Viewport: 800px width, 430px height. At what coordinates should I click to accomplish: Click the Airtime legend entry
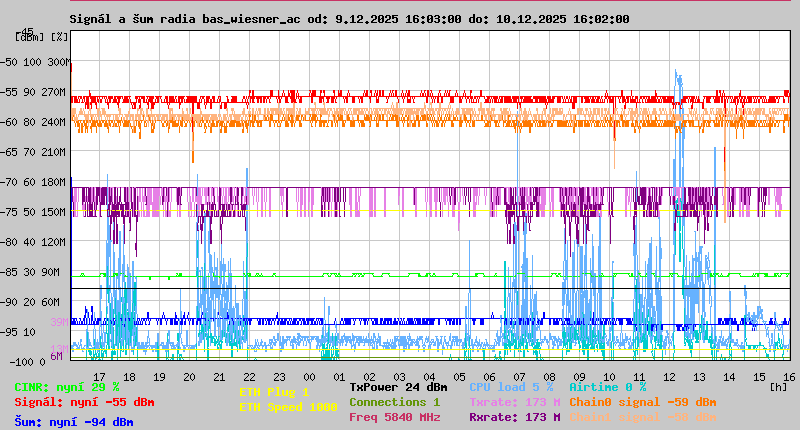point(607,387)
